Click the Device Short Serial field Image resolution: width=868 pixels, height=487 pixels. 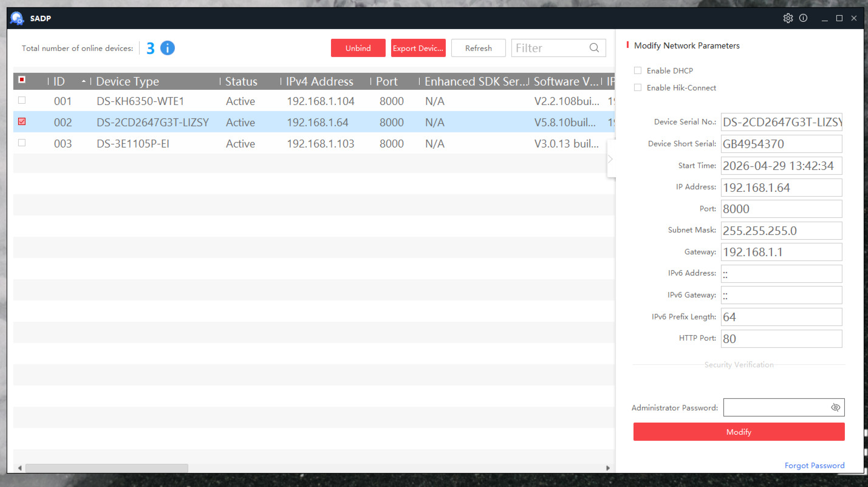(782, 144)
